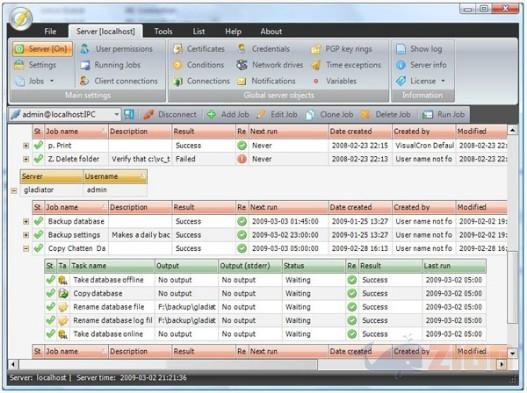
Task: Open the Help tab
Action: click(233, 32)
